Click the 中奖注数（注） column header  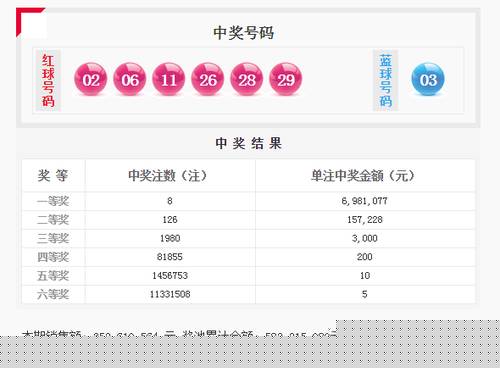tap(168, 175)
